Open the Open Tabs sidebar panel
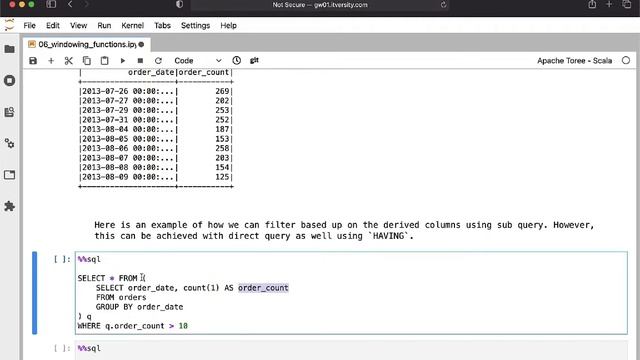The height and width of the screenshot is (360, 640). tap(9, 175)
